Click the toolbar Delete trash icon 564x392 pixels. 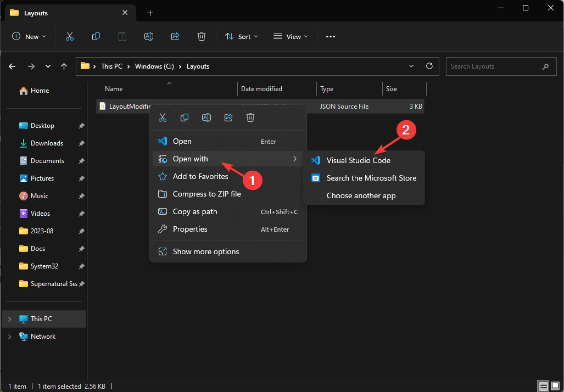pos(202,37)
